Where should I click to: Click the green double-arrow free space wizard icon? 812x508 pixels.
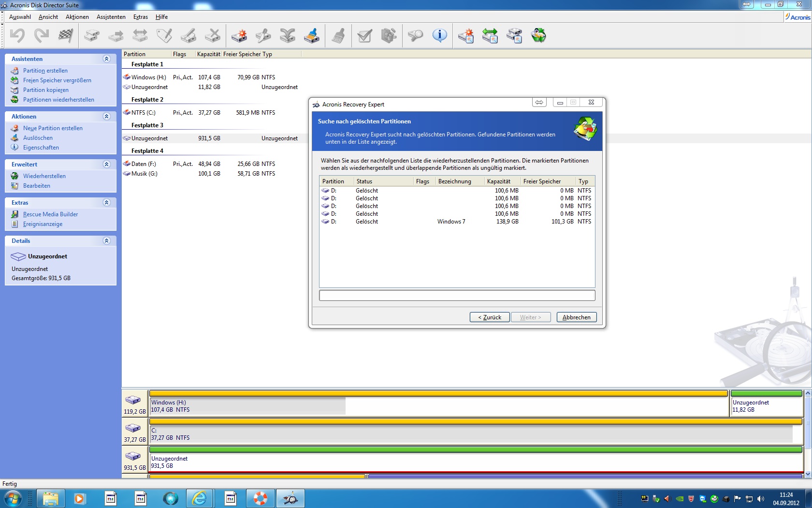click(x=490, y=35)
